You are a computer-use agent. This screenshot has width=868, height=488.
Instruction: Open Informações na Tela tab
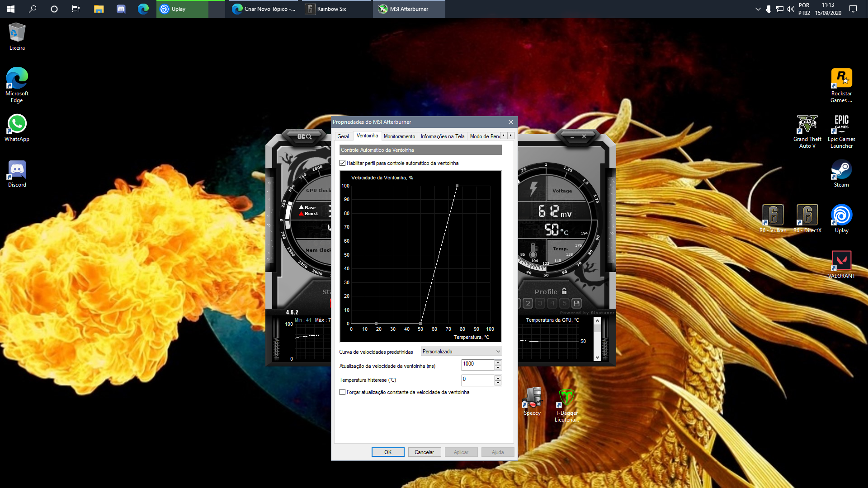[x=443, y=136]
